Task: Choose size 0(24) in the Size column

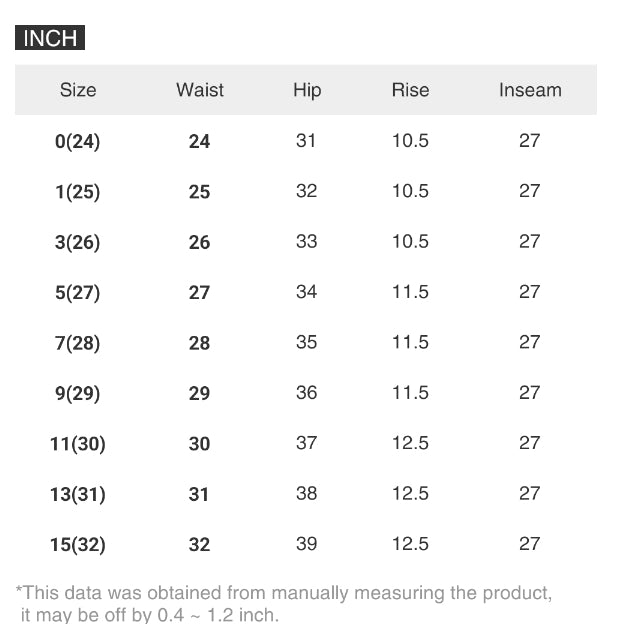Action: [78, 142]
